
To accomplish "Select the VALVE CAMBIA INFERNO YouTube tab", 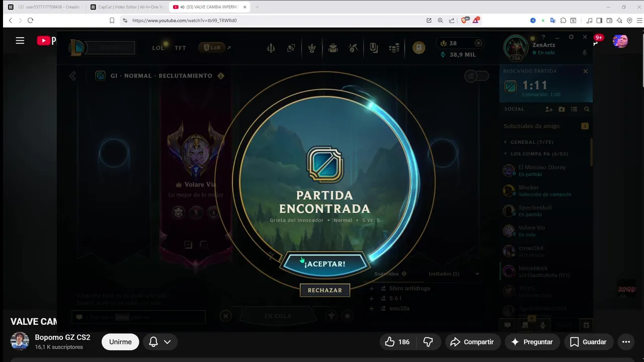I will click(x=209, y=7).
